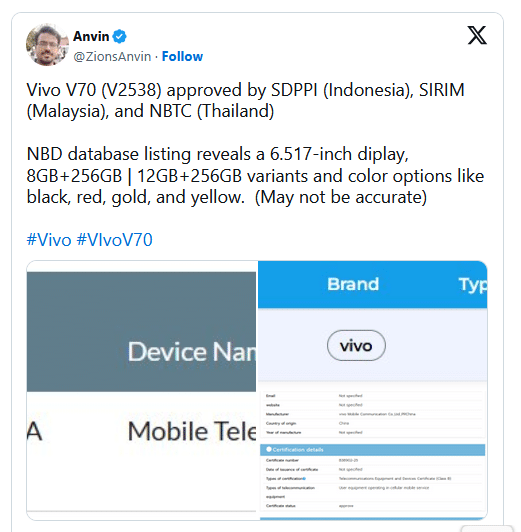
Task: Open the X logo link
Action: point(477,35)
